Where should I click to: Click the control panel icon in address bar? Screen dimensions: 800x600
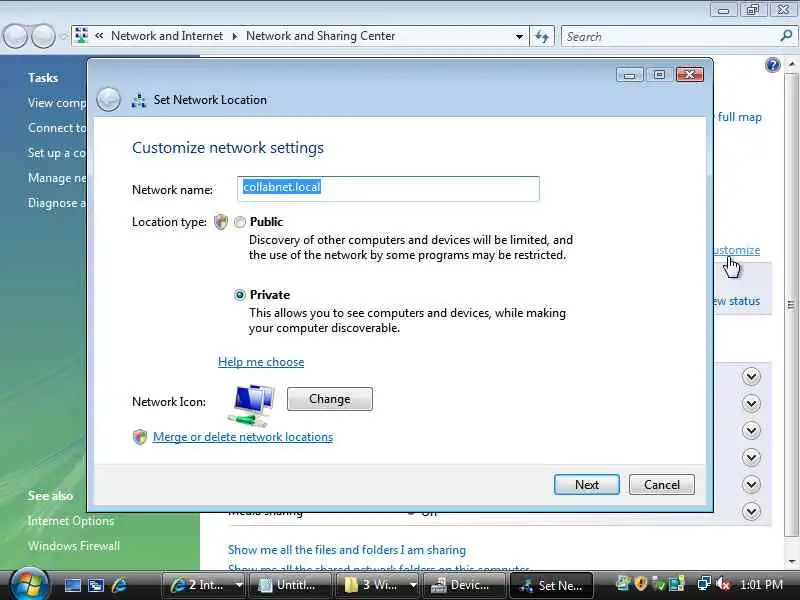tap(81, 35)
